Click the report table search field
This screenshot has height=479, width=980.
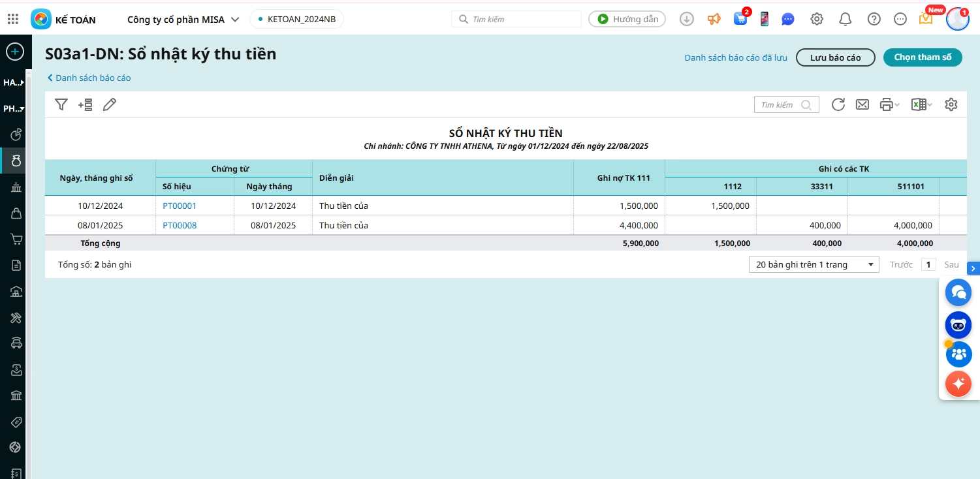click(780, 104)
